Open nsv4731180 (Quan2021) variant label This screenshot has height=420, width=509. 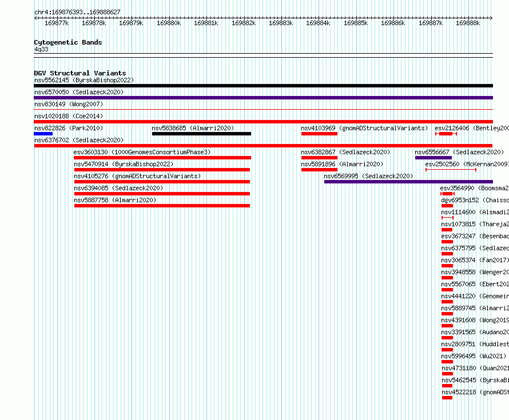click(x=475, y=368)
